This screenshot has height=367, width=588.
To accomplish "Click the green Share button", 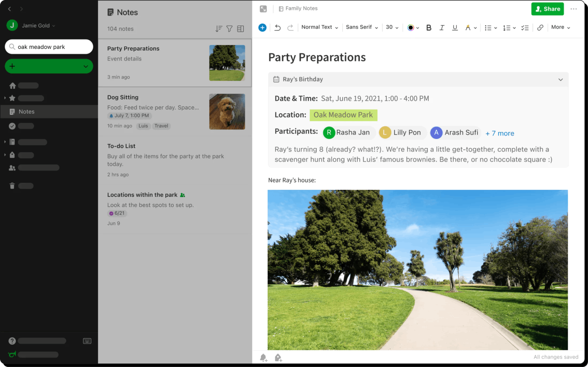I will (547, 9).
